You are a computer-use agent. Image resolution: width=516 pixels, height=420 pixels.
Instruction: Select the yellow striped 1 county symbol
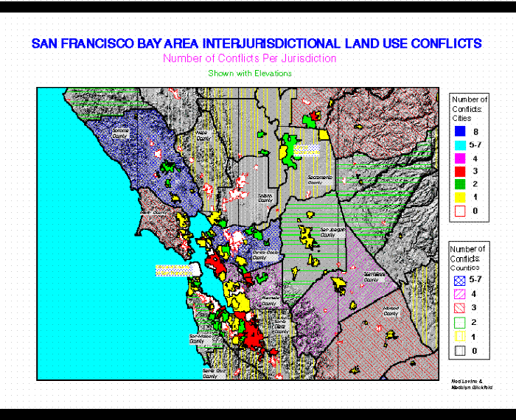pos(460,337)
